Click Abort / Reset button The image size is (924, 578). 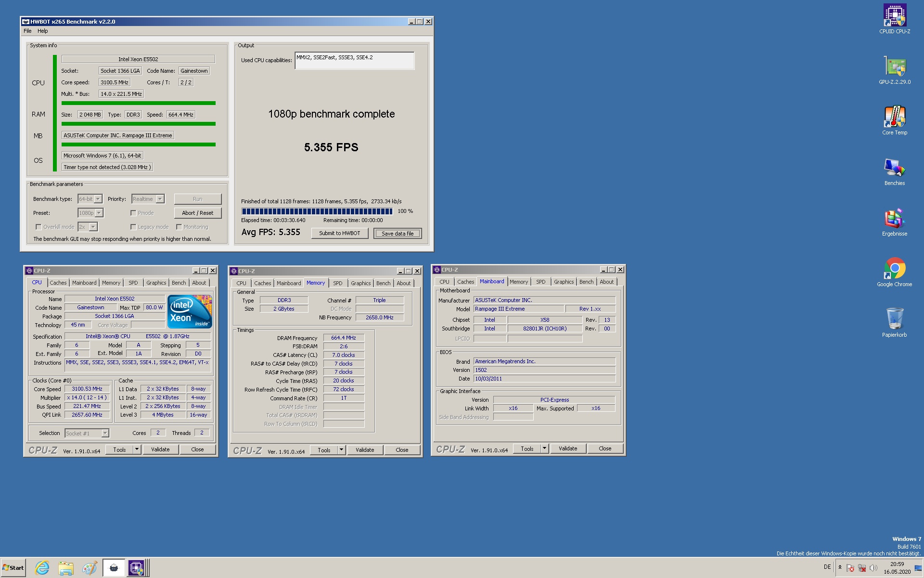coord(197,213)
